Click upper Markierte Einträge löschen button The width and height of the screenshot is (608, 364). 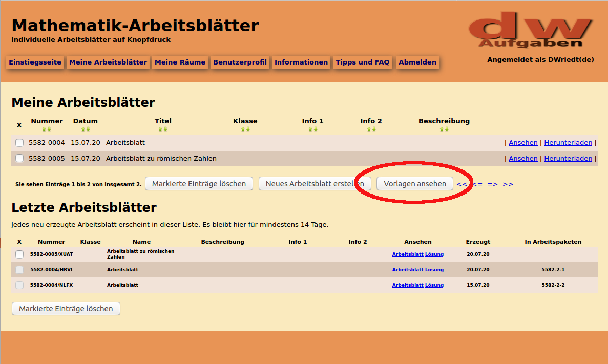(199, 184)
